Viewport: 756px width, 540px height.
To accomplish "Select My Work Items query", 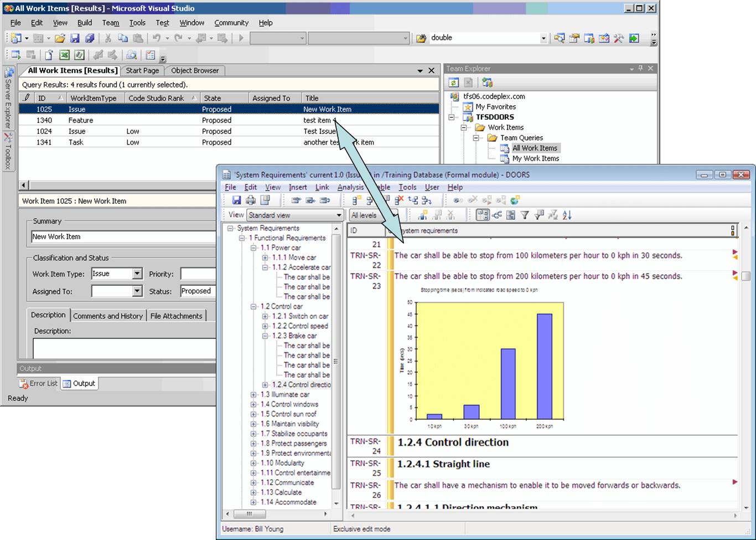I will tap(535, 158).
